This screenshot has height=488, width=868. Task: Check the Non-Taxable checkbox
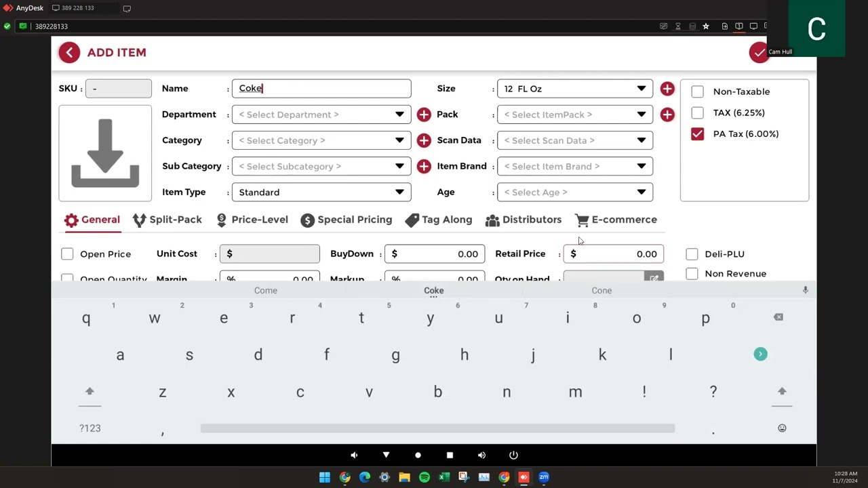pyautogui.click(x=697, y=91)
